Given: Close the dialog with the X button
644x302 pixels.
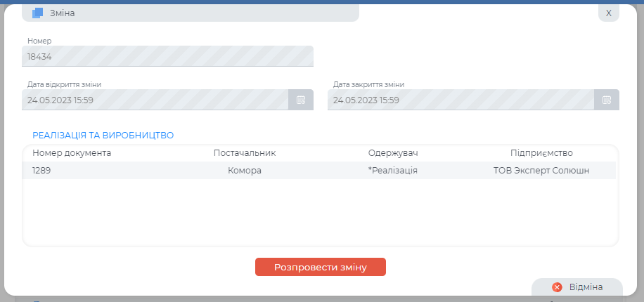Looking at the screenshot, I should coord(608,13).
